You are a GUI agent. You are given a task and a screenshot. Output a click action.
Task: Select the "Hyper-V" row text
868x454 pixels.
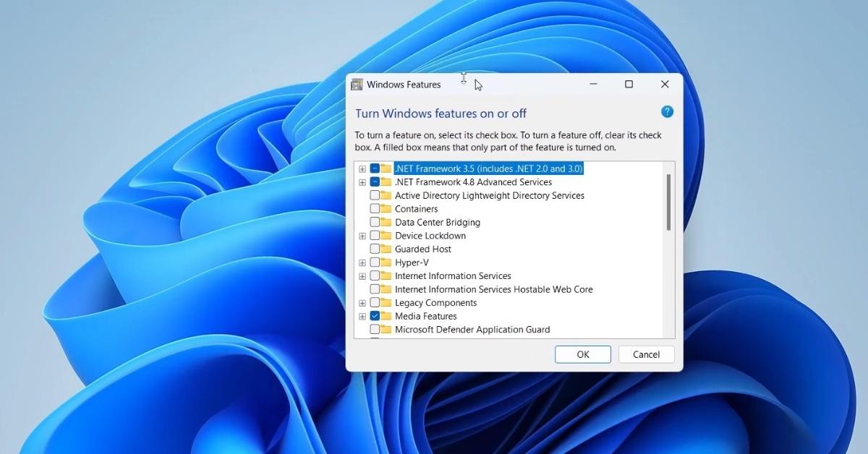[x=412, y=262]
